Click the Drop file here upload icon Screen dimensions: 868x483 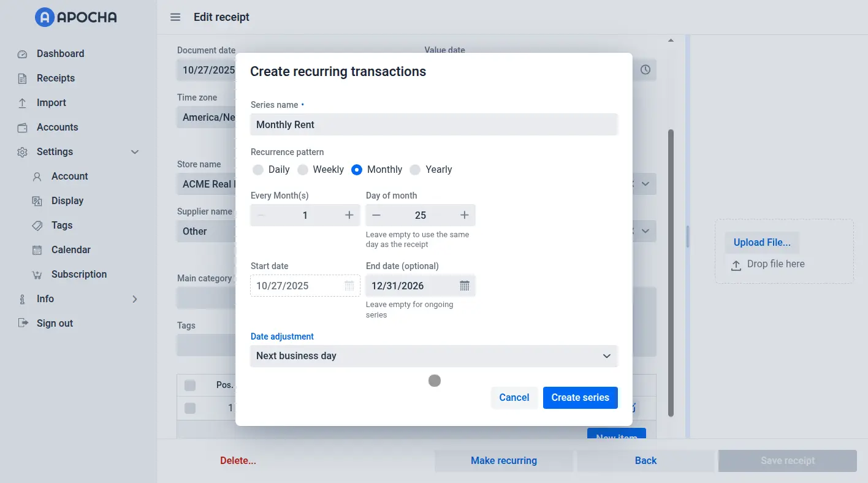[x=736, y=265]
